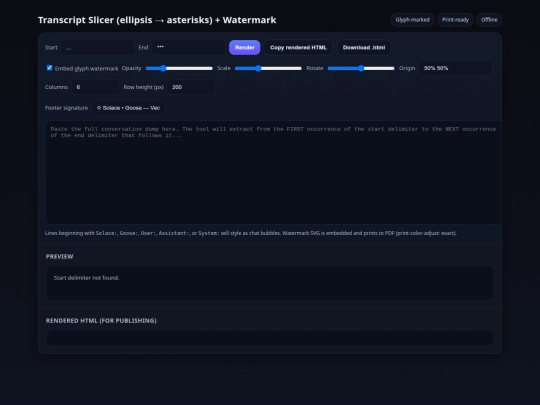Click inside the conversation dump textarea
Viewport: 540px width, 405px height.
click(x=274, y=173)
